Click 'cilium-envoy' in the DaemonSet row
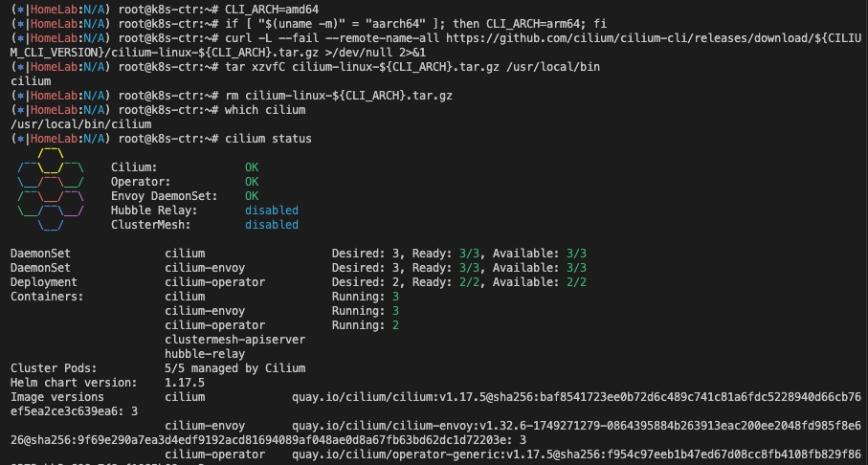The width and height of the screenshot is (868, 465). pyautogui.click(x=205, y=268)
